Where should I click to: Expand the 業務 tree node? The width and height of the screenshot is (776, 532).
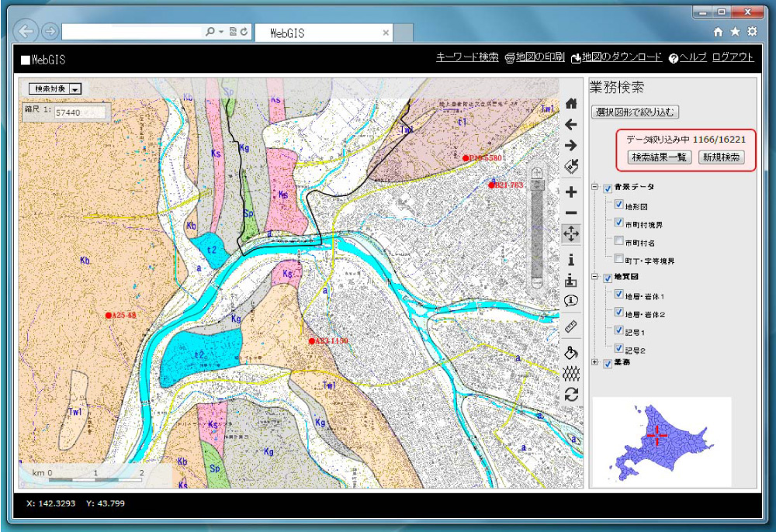(x=595, y=362)
